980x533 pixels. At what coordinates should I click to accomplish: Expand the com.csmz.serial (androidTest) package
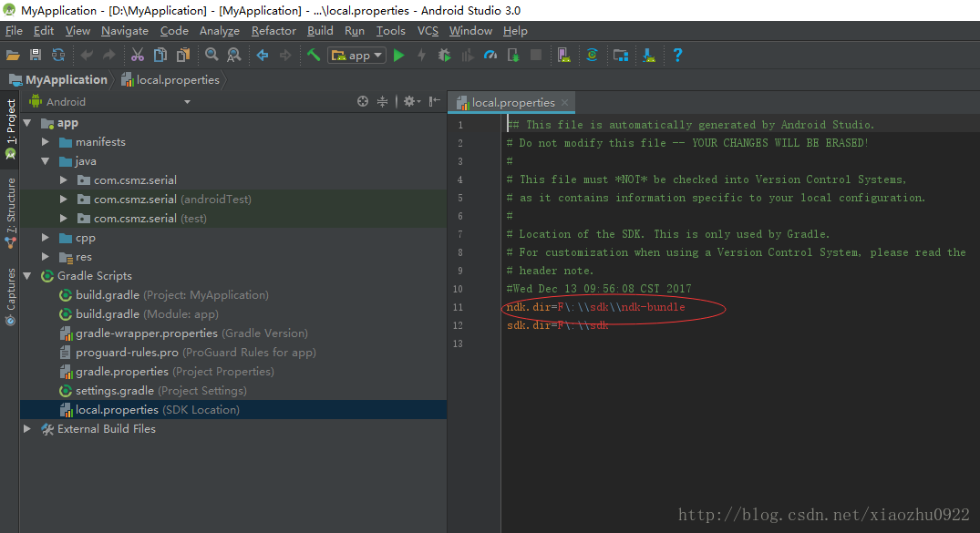[x=63, y=200]
